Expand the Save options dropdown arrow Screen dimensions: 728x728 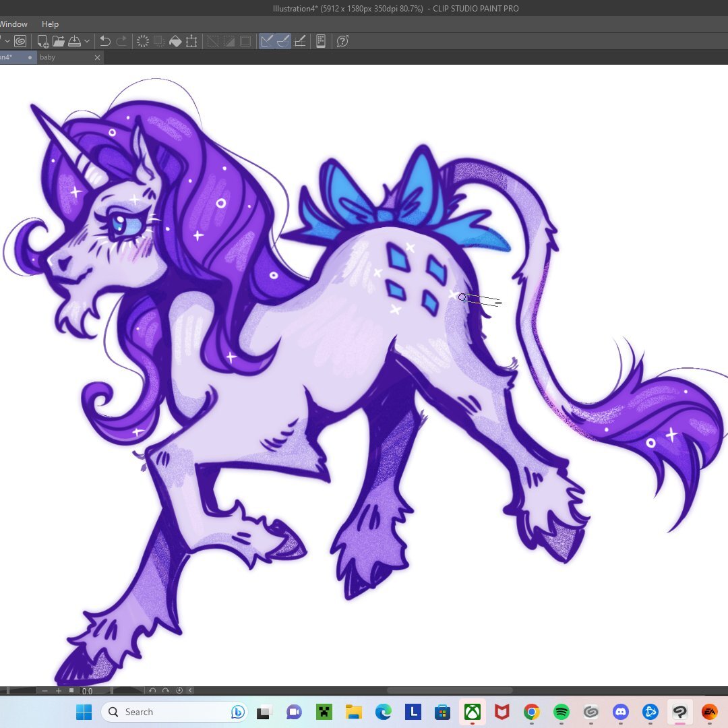pos(87,41)
